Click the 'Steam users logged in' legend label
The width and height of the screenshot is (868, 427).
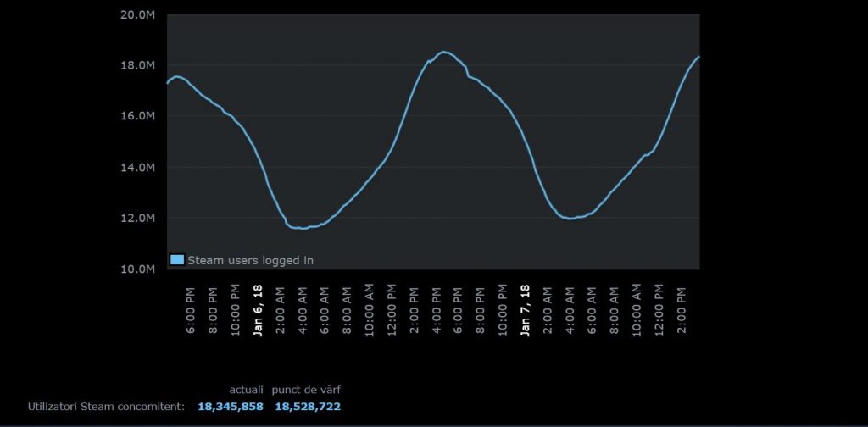point(250,260)
